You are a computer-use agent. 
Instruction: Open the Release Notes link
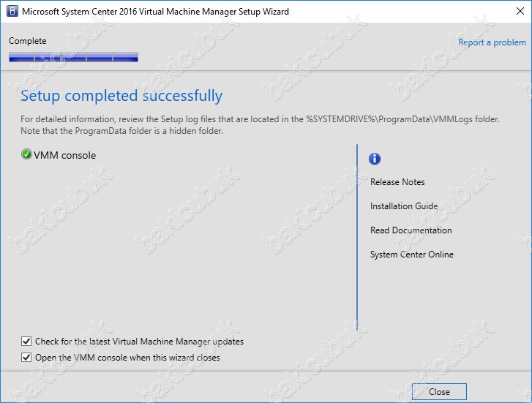tap(397, 182)
